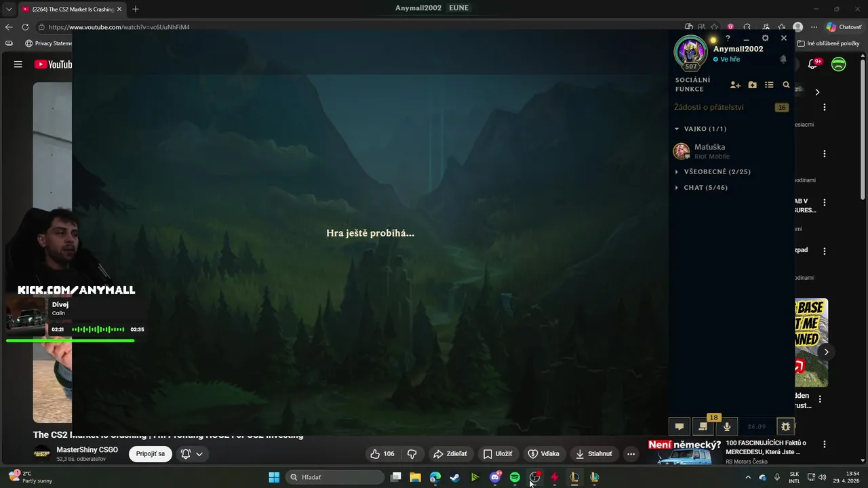Open friend list view options icon
This screenshot has width=868, height=488.
[769, 85]
